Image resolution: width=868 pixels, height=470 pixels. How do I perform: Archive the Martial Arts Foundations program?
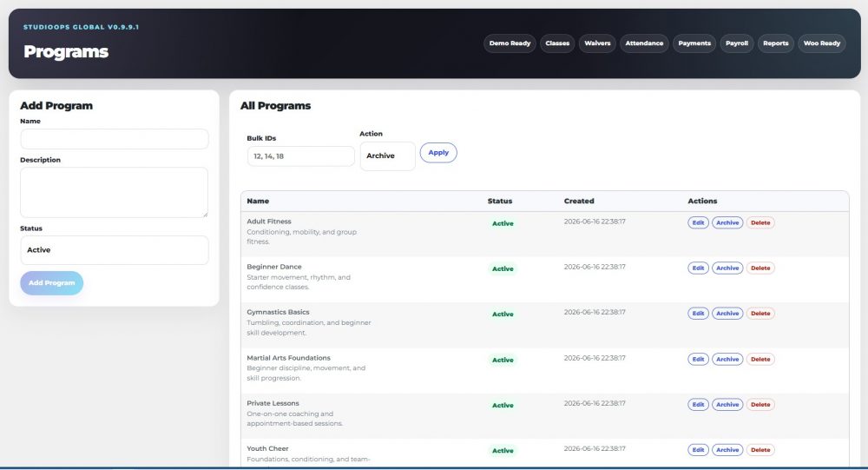(x=727, y=359)
